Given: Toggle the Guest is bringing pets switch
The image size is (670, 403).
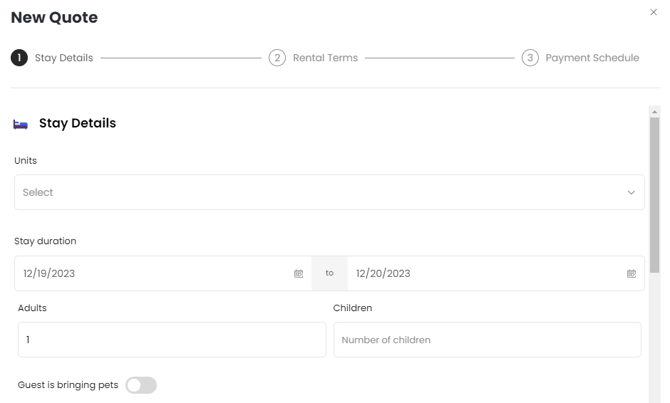Looking at the screenshot, I should point(141,385).
